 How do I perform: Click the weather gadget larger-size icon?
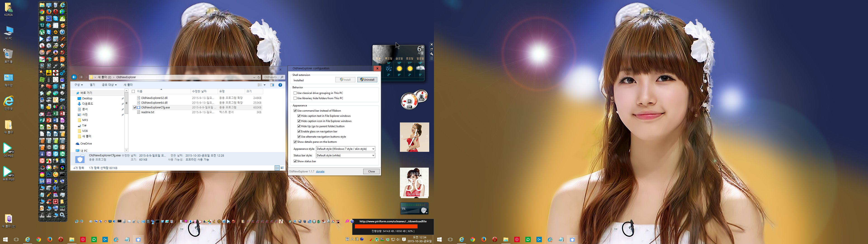tap(431, 49)
